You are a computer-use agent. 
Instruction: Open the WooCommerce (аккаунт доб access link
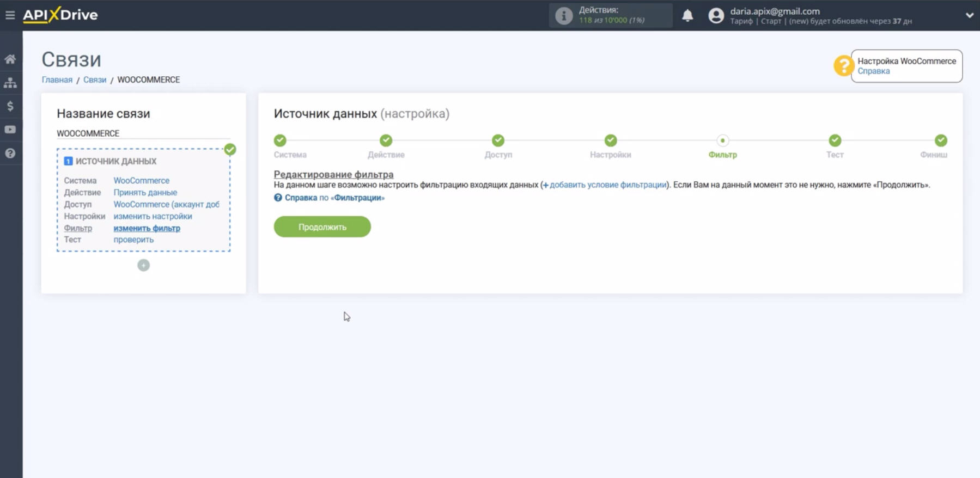point(166,204)
